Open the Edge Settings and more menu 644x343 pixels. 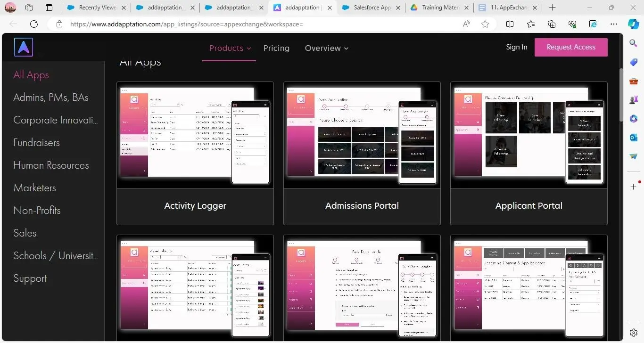pyautogui.click(x=613, y=24)
